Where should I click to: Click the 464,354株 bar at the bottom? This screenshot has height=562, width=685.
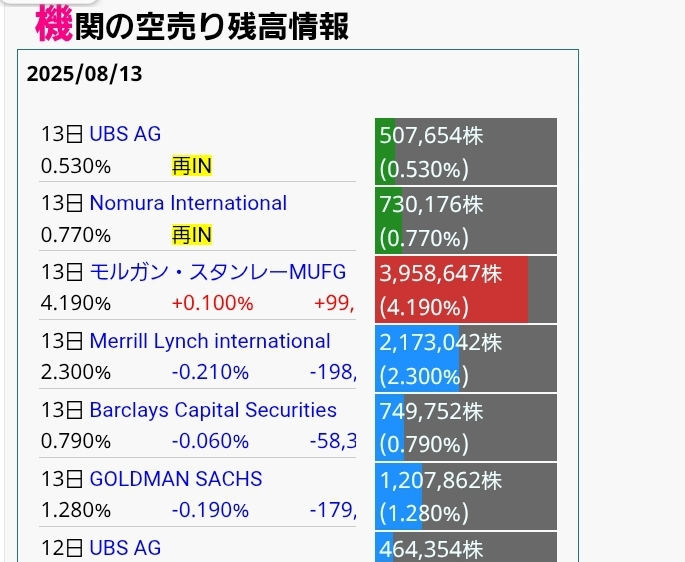click(x=466, y=548)
